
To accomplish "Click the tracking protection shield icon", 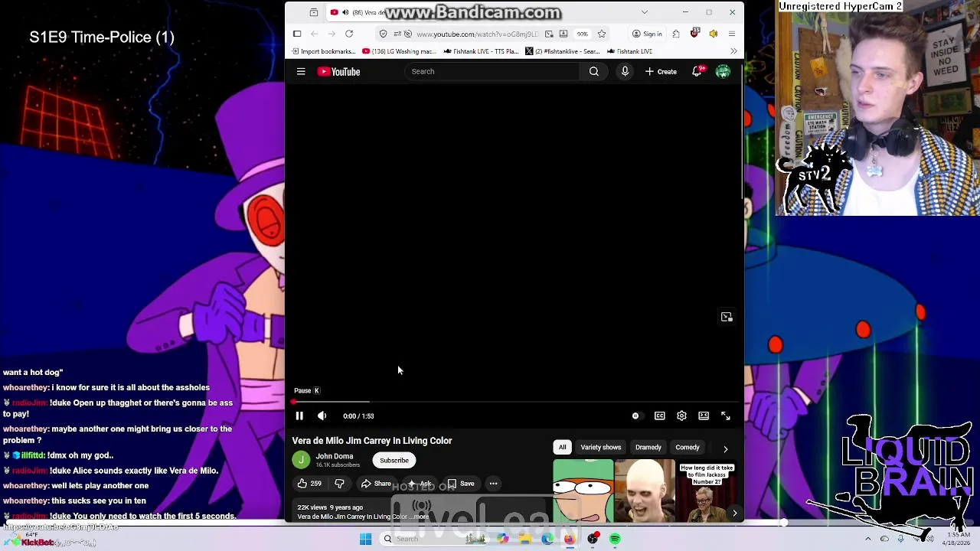I will point(384,34).
